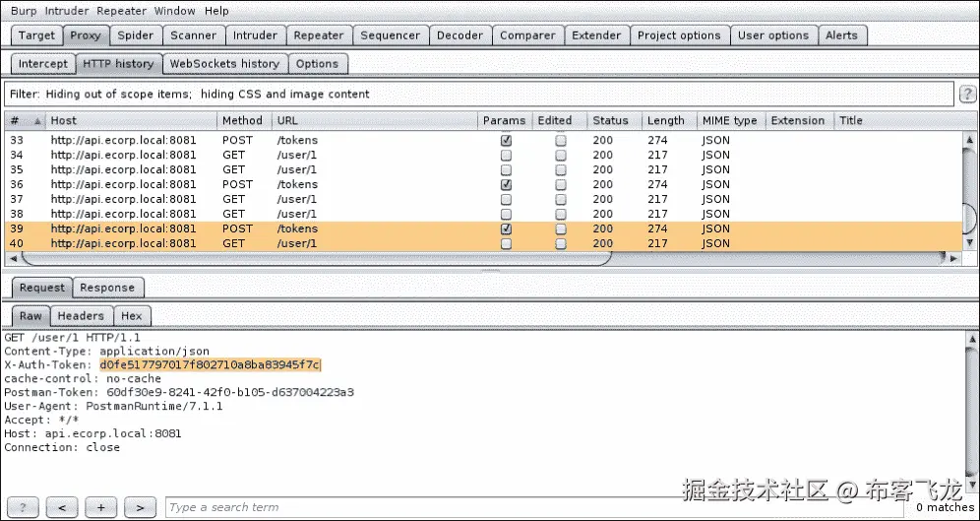Show the Response tab
Screen dimensions: 980x521
pyautogui.click(x=107, y=288)
